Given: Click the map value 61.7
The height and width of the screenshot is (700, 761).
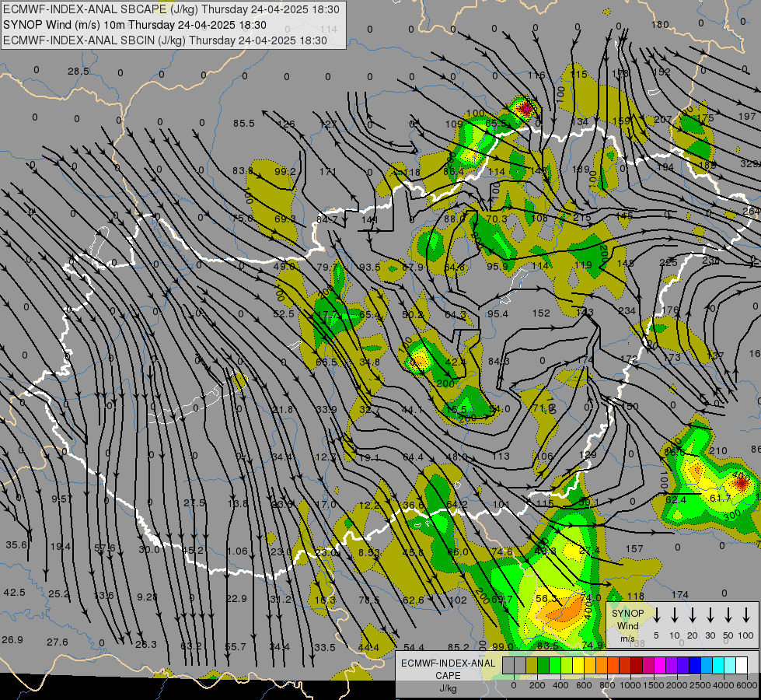Looking at the screenshot, I should [721, 498].
